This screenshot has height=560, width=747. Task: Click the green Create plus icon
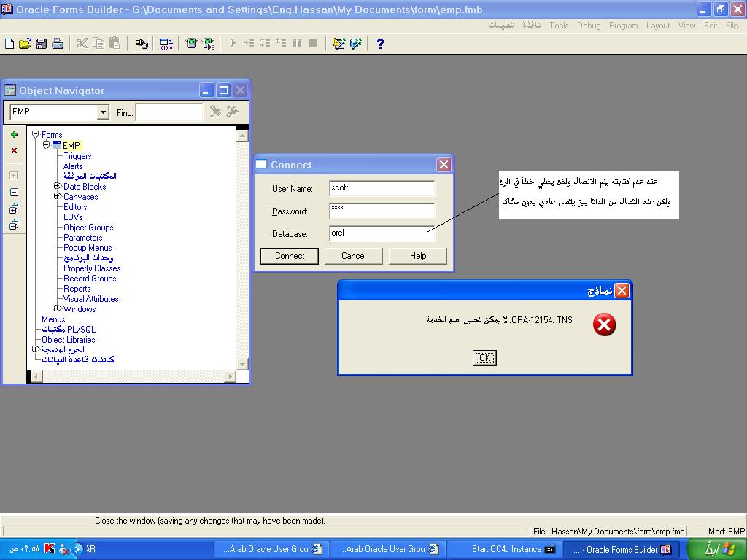click(14, 135)
